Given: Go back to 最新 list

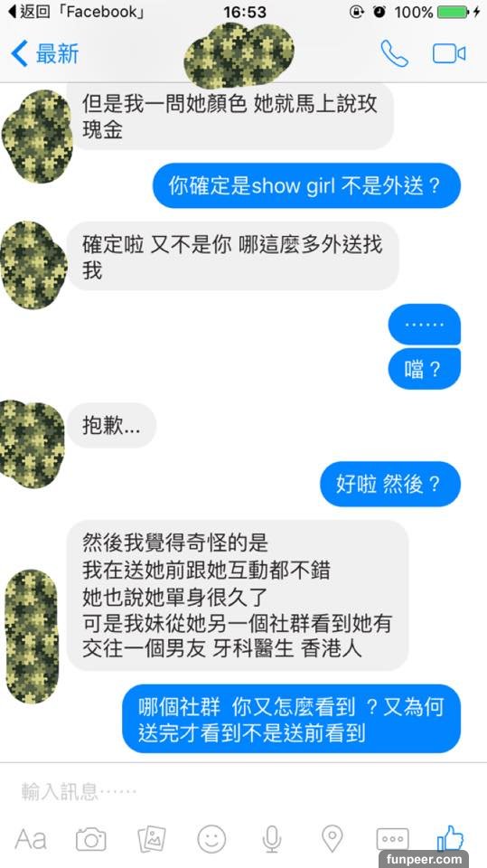Looking at the screenshot, I should 44,53.
